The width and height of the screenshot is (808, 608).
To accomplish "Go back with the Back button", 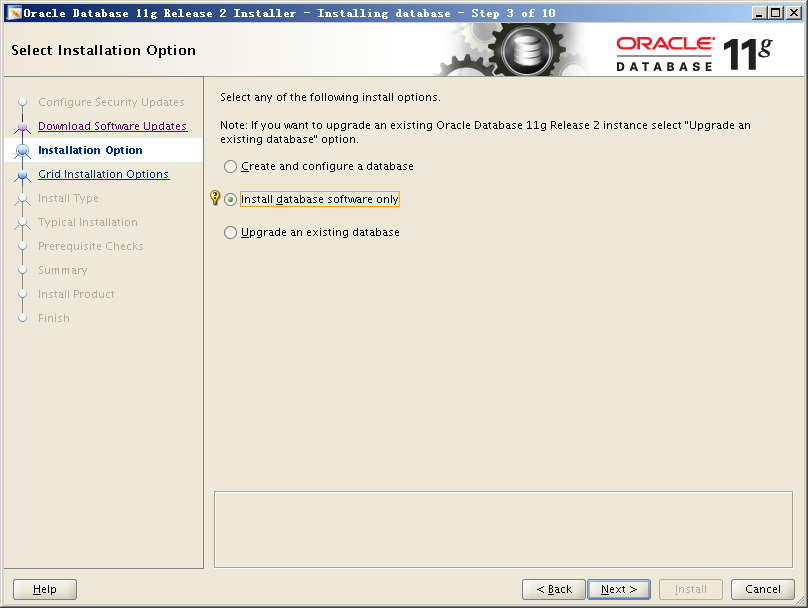I will pos(553,589).
